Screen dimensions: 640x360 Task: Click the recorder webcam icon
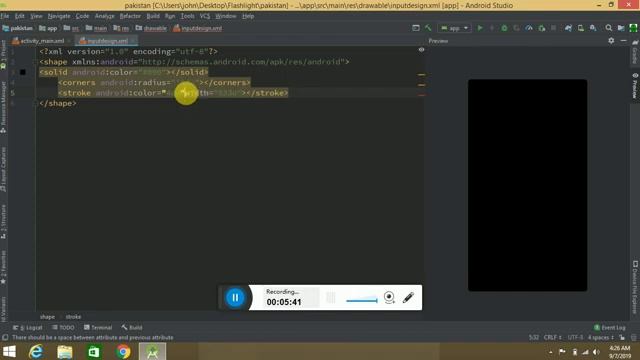389,298
